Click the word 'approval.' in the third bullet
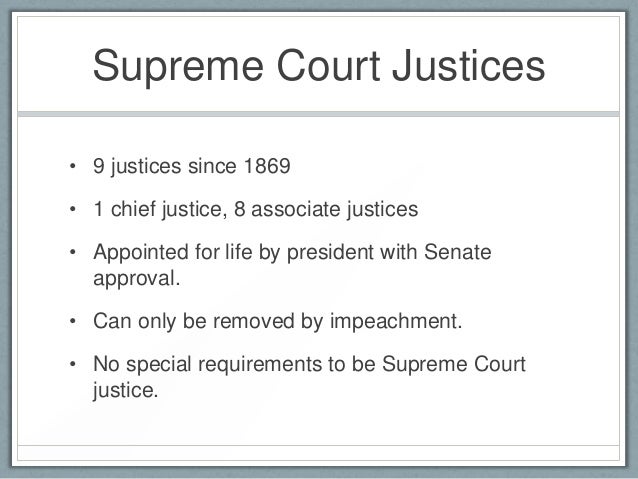This screenshot has width=638, height=479. (136, 279)
